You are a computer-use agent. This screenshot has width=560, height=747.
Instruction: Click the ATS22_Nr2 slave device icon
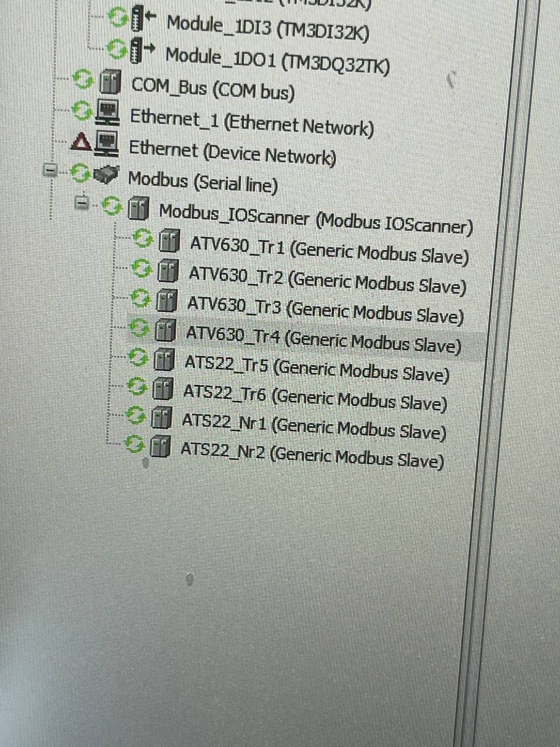coord(160,447)
